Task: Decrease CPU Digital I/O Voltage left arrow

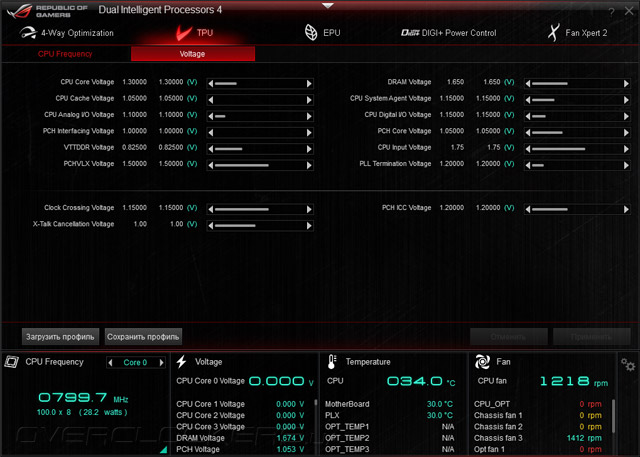Action: [x=528, y=116]
